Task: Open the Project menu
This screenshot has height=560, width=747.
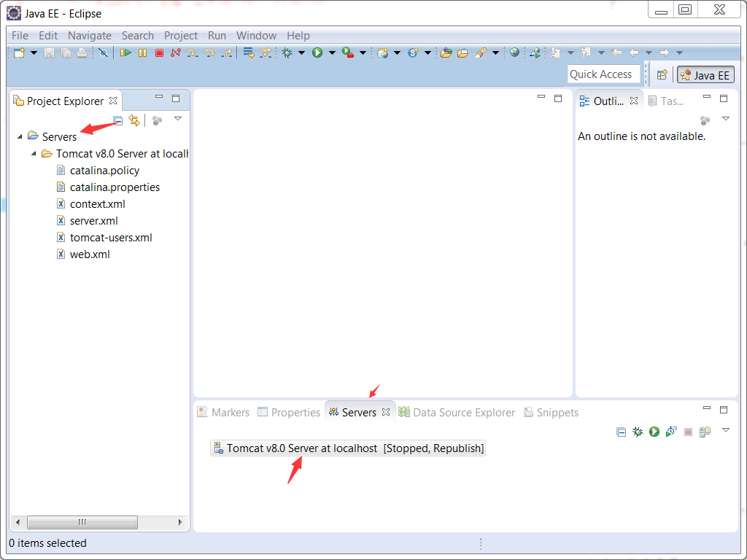Action: click(181, 36)
